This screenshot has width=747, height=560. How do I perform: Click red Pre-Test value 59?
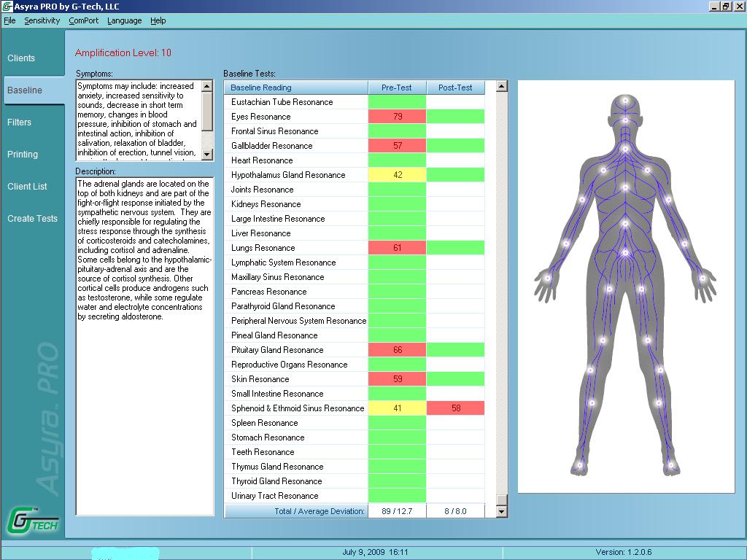[397, 379]
